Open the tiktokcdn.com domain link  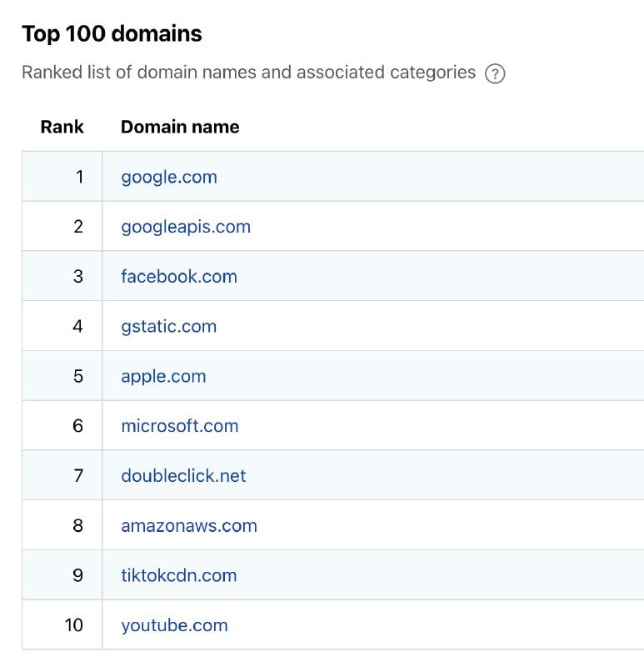click(178, 575)
